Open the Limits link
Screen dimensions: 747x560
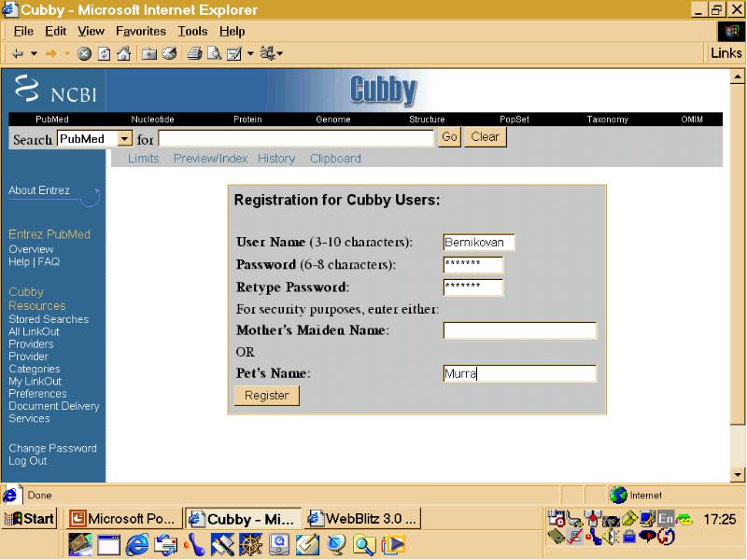point(144,159)
